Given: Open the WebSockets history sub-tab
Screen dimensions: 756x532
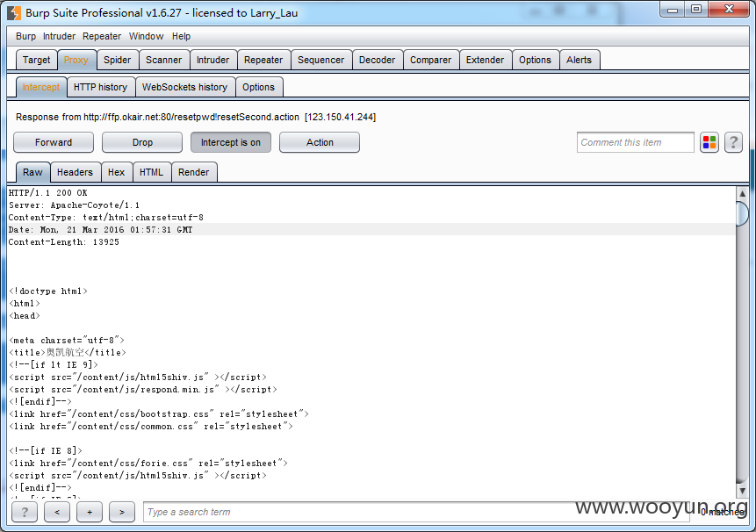Looking at the screenshot, I should 184,87.
